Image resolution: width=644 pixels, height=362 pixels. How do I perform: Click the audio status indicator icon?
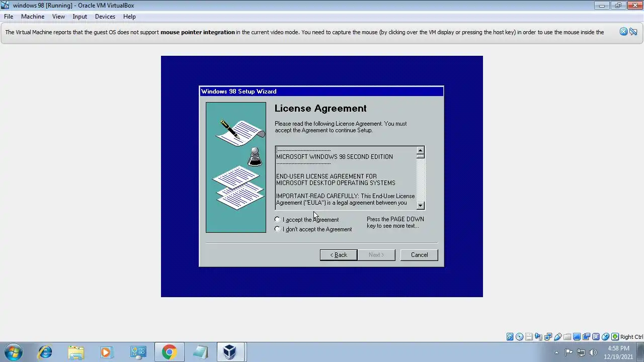coord(538,337)
